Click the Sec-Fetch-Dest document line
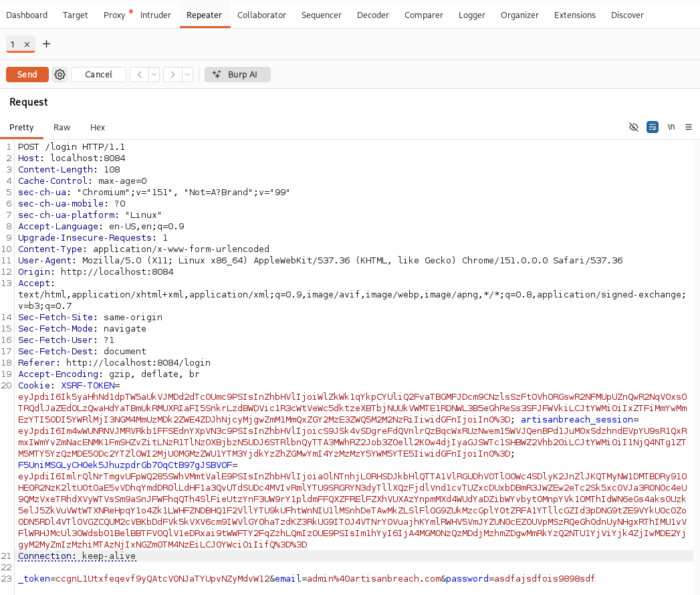This screenshot has height=595, width=700. [x=82, y=351]
